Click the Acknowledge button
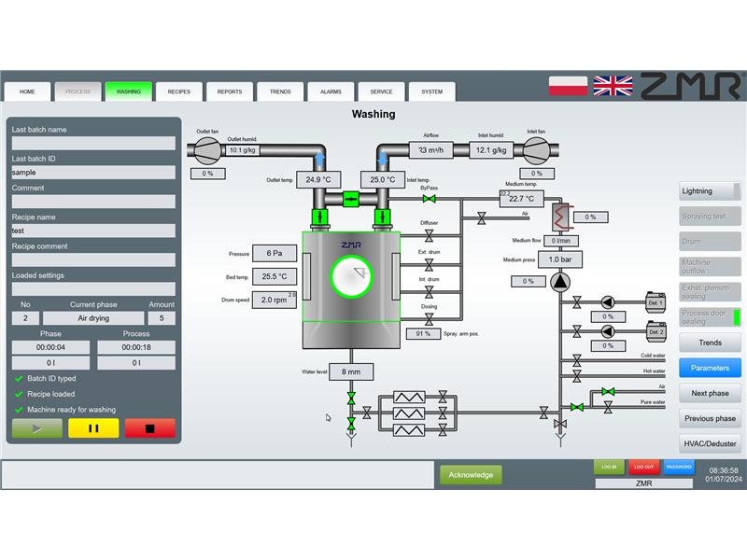This screenshot has width=747, height=560. 471,475
